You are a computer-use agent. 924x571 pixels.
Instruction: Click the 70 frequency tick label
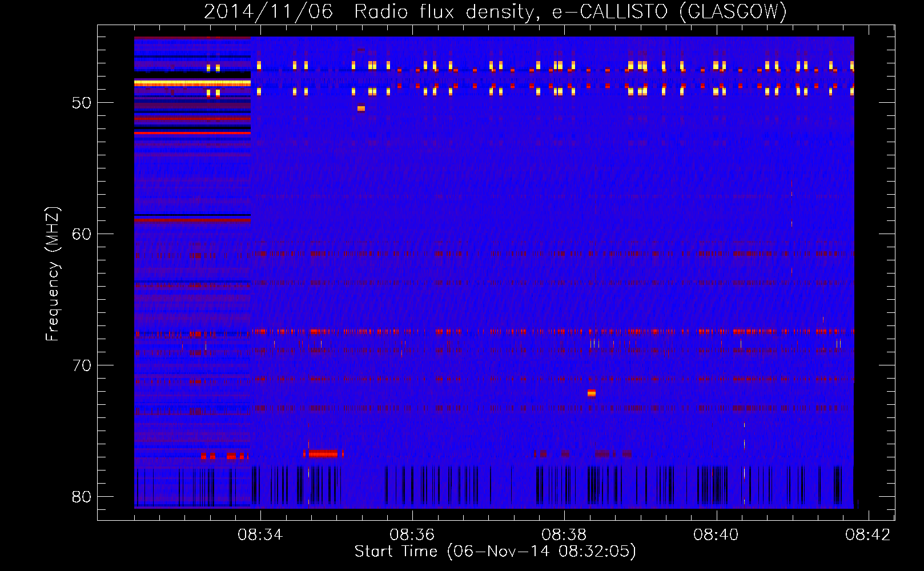(82, 365)
